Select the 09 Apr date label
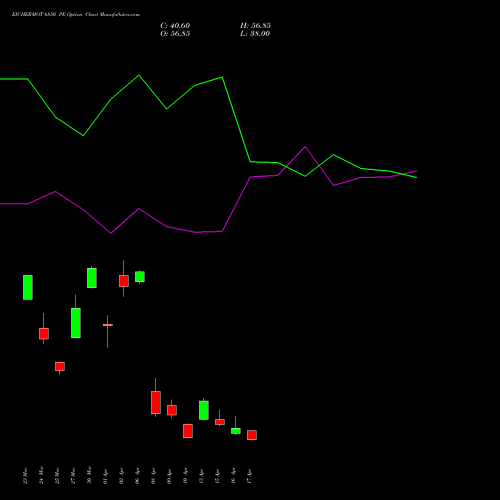500x500 pixels. (169, 476)
